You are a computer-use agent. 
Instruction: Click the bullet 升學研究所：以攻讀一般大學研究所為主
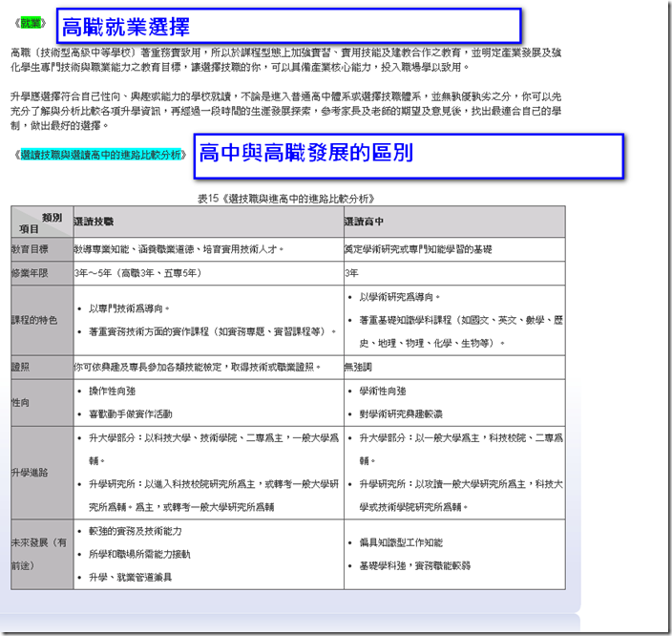pyautogui.click(x=461, y=496)
